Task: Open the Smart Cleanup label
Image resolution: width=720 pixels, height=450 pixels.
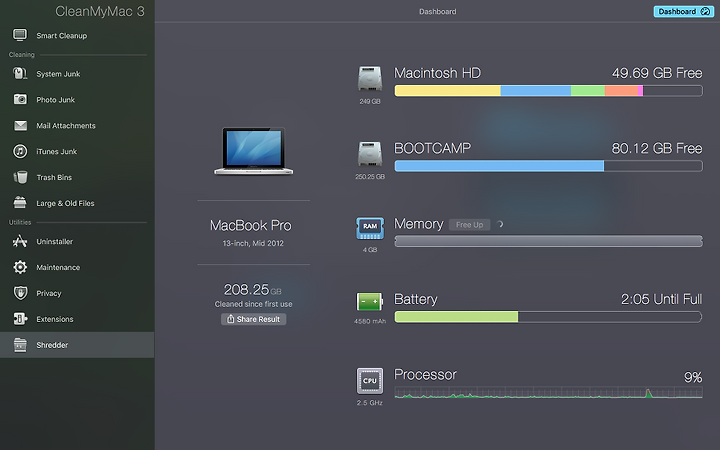Action: (62, 35)
